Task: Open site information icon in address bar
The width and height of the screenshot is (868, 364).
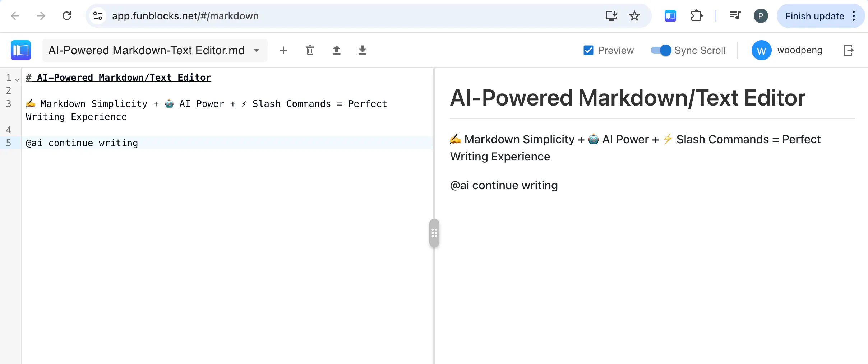Action: (98, 16)
